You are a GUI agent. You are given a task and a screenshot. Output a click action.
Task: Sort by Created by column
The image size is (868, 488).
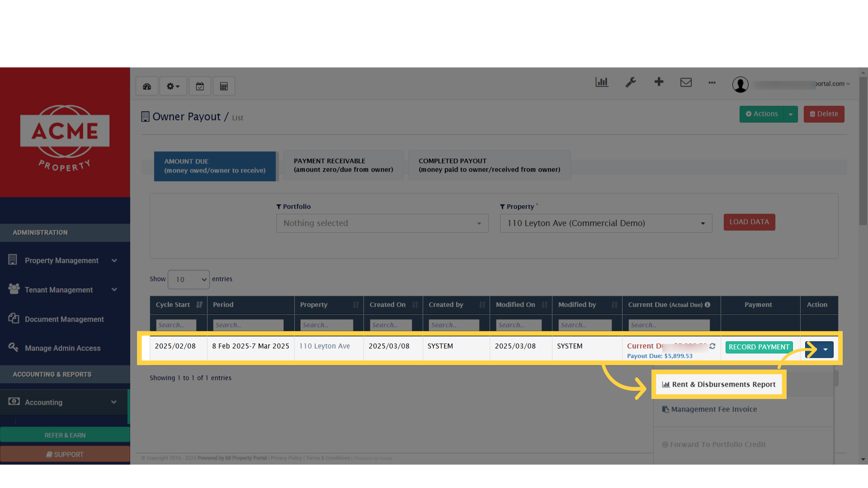tap(482, 305)
